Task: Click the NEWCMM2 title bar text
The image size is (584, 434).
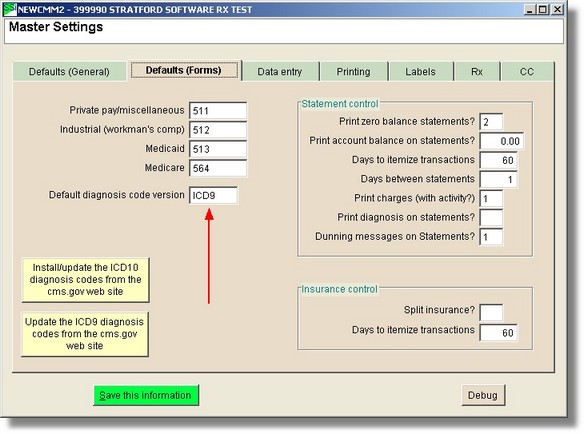Action: pos(135,10)
